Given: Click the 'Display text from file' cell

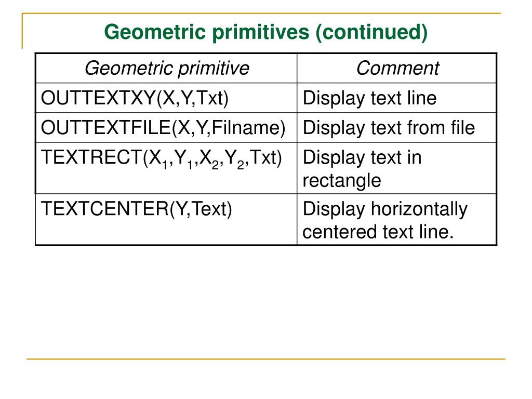Looking at the screenshot, I should point(397,128).
